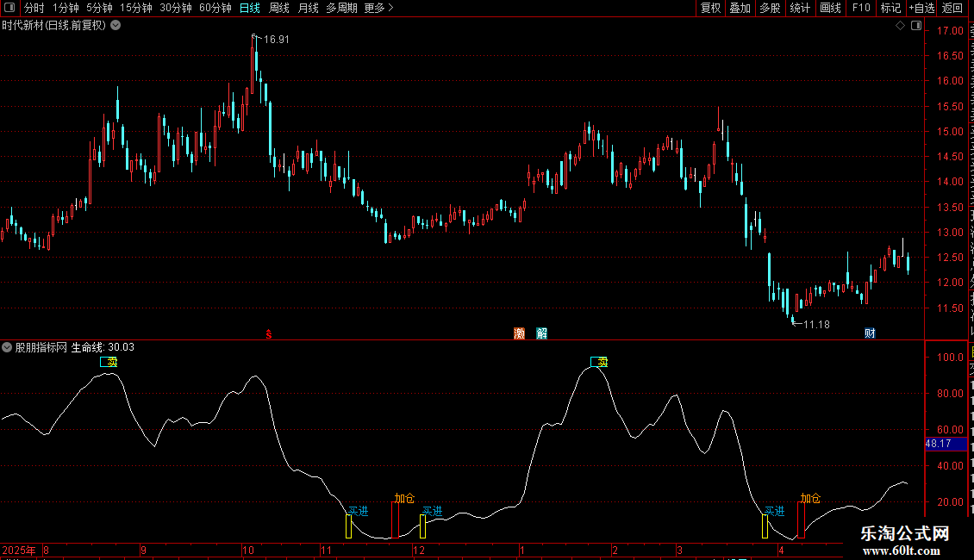This screenshot has height=560, width=974.
Task: Select the 60分钟 period tab
Action: pos(215,8)
